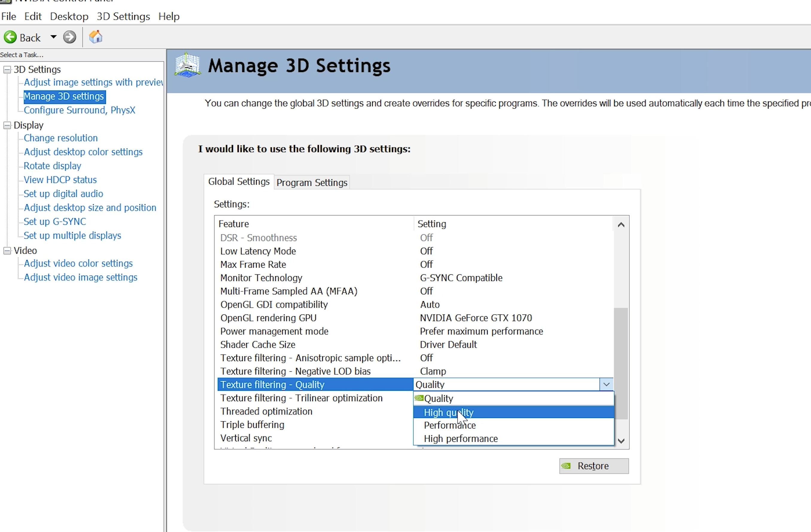Viewport: 811px width, 532px height.
Task: Click the settings list scroll down arrow
Action: click(x=621, y=441)
